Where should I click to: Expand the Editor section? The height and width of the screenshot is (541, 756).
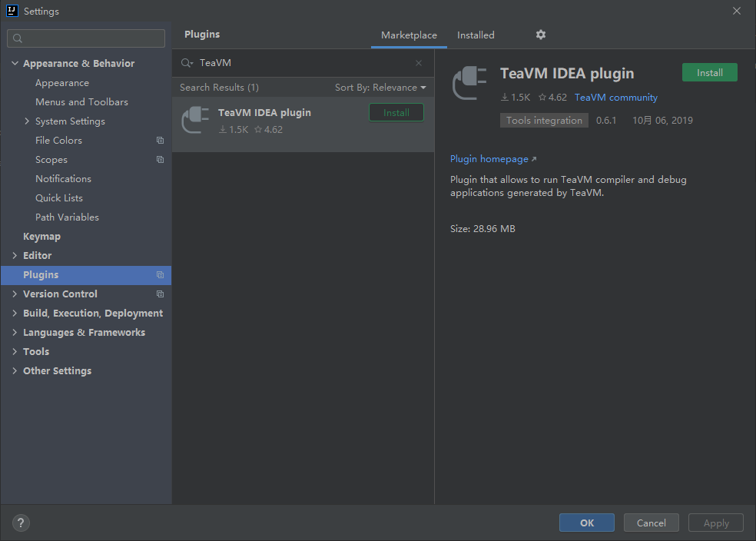coord(15,256)
